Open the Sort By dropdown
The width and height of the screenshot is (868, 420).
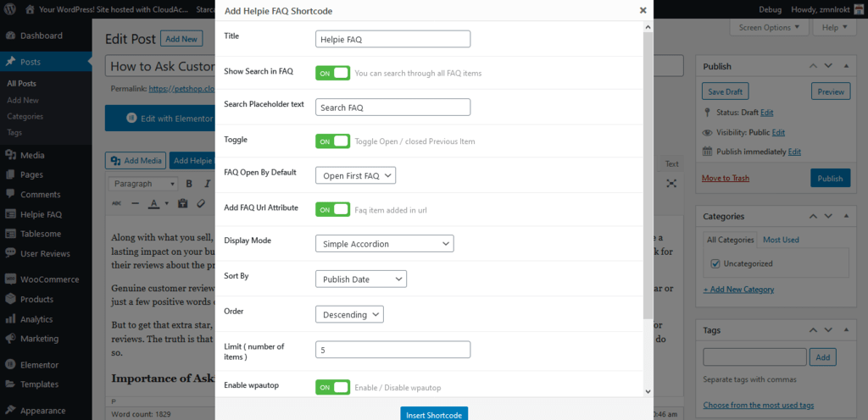pyautogui.click(x=361, y=279)
